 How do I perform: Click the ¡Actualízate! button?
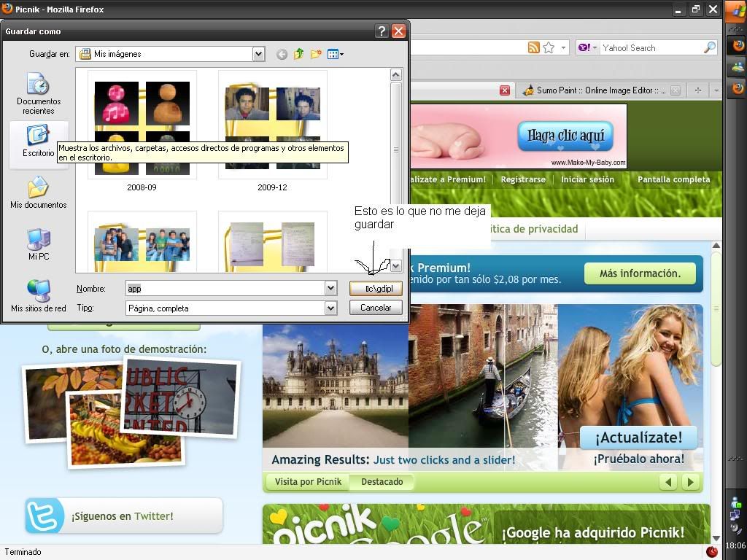coord(638,437)
